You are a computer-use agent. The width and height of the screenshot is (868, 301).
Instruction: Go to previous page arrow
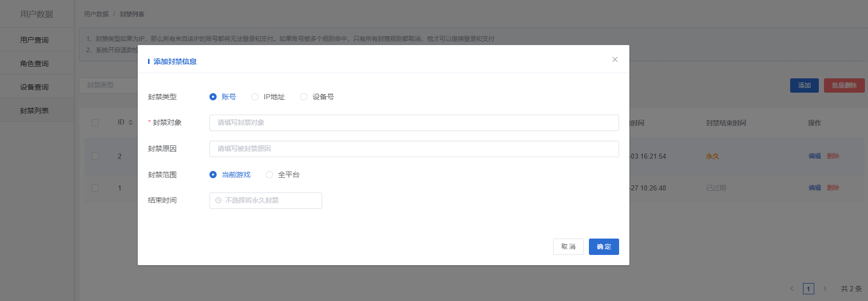pyautogui.click(x=792, y=289)
